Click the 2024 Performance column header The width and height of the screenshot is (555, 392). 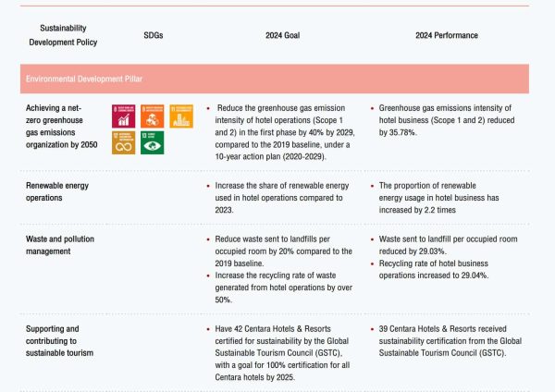pyautogui.click(x=447, y=35)
